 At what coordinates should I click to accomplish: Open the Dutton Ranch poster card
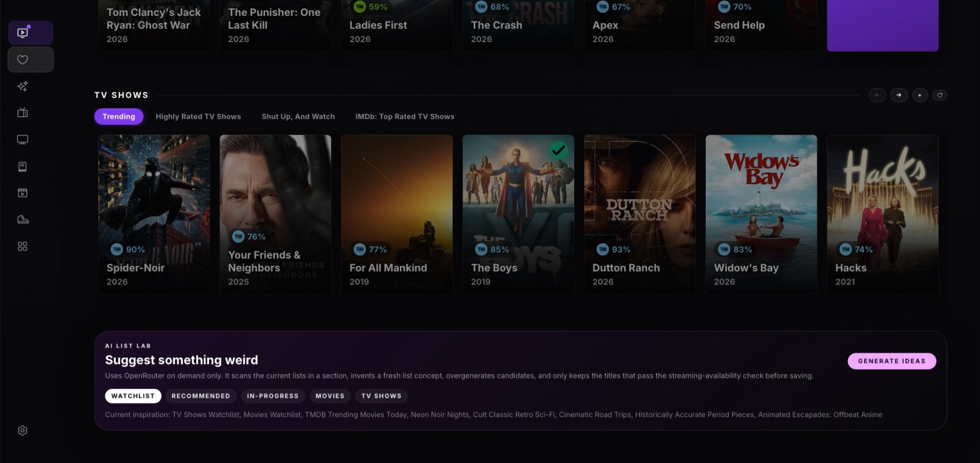click(640, 214)
